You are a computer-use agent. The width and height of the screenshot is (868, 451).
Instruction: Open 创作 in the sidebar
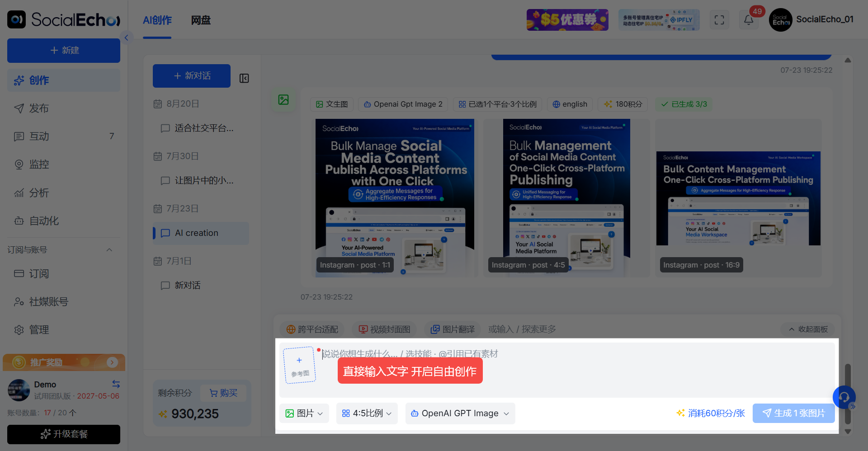[64, 80]
